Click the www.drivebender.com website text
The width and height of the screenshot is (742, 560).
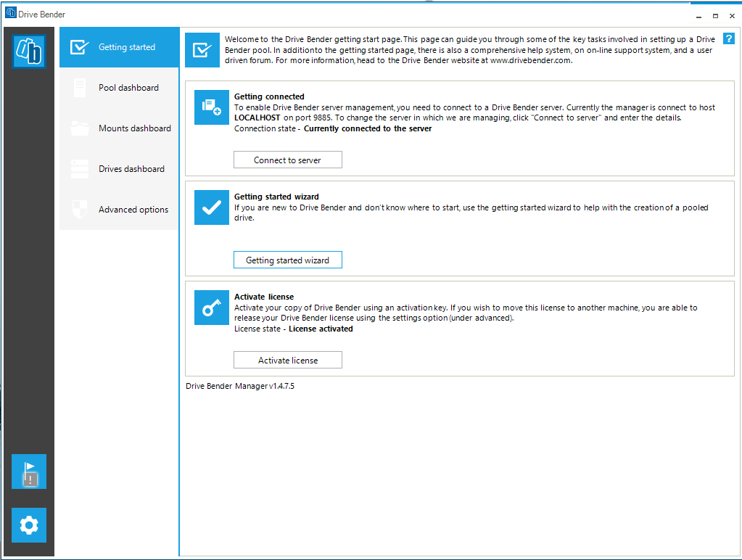[x=530, y=61]
